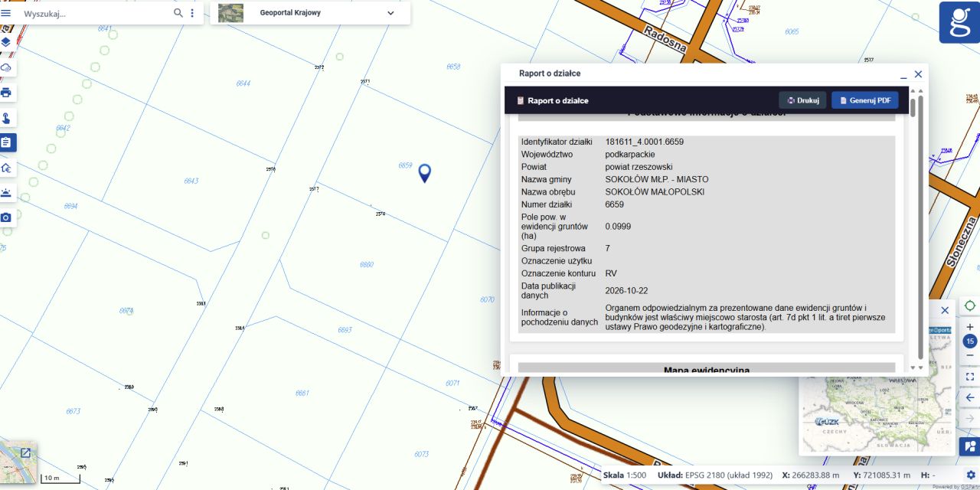Toggle the overview mini map button

[x=970, y=446]
